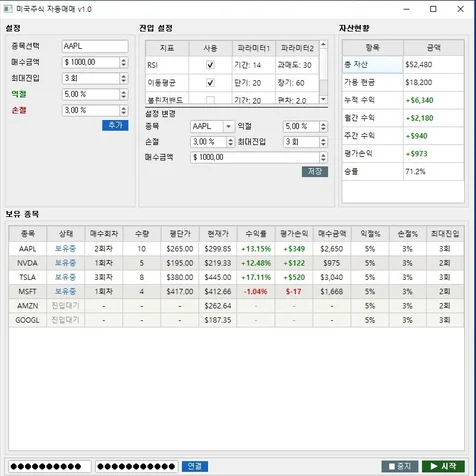Click the 종목선택 AAPL input field

click(95, 46)
